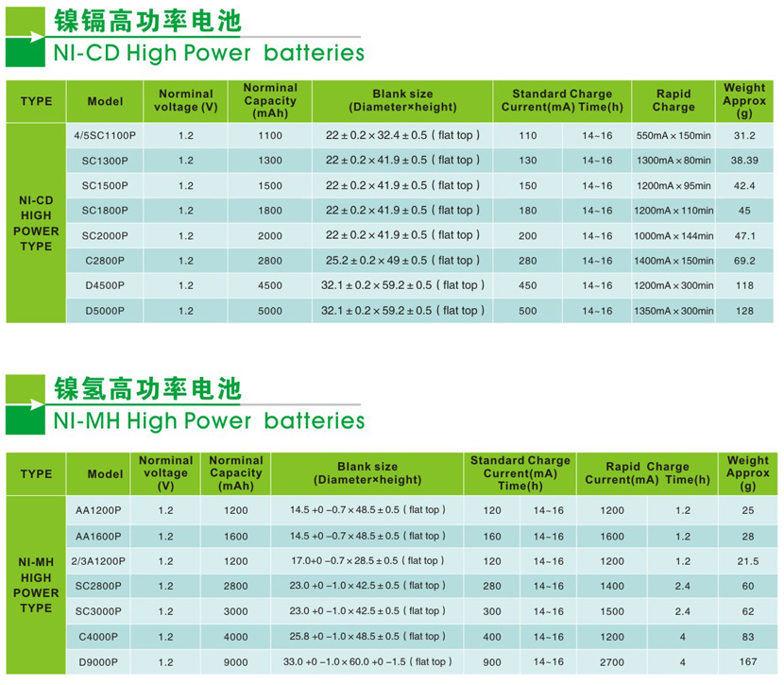Click the arrow icon beside NI-CD heading
Screen dimensions: 784x685
coord(25,37)
